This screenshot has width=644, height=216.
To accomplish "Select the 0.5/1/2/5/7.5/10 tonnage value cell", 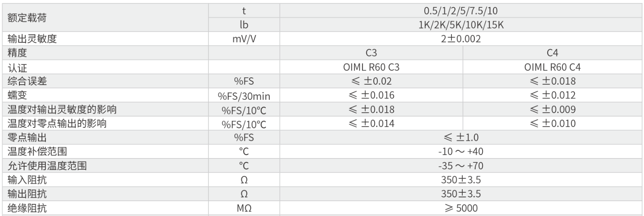I will [461, 11].
